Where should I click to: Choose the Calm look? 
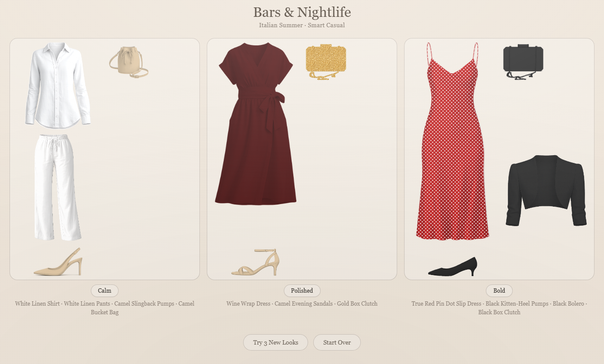click(x=105, y=291)
